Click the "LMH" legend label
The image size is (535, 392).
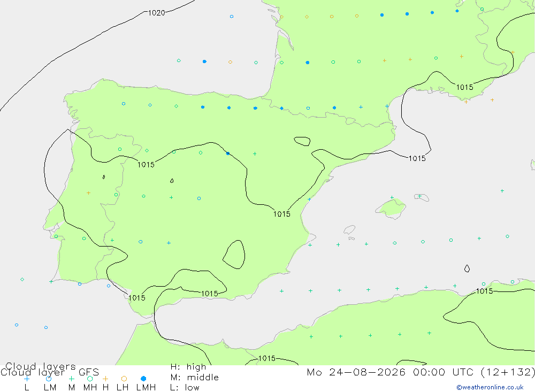tap(146, 388)
